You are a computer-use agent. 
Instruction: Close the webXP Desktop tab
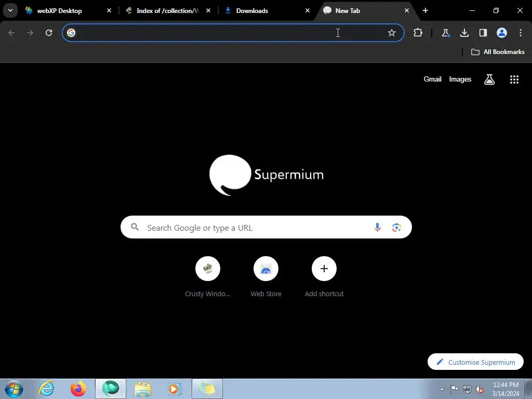click(x=109, y=10)
